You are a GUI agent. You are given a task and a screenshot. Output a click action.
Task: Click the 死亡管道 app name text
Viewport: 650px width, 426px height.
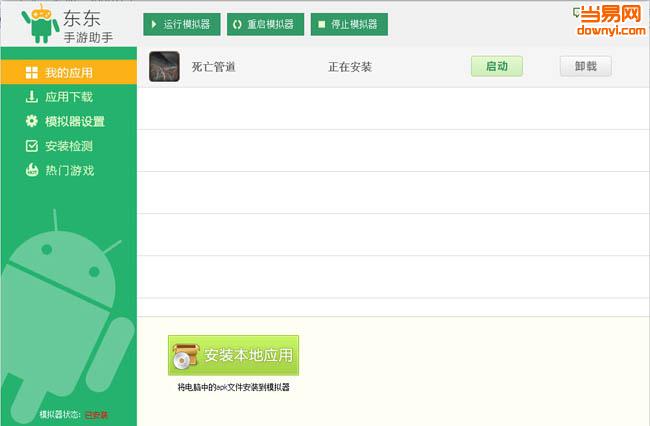point(213,67)
